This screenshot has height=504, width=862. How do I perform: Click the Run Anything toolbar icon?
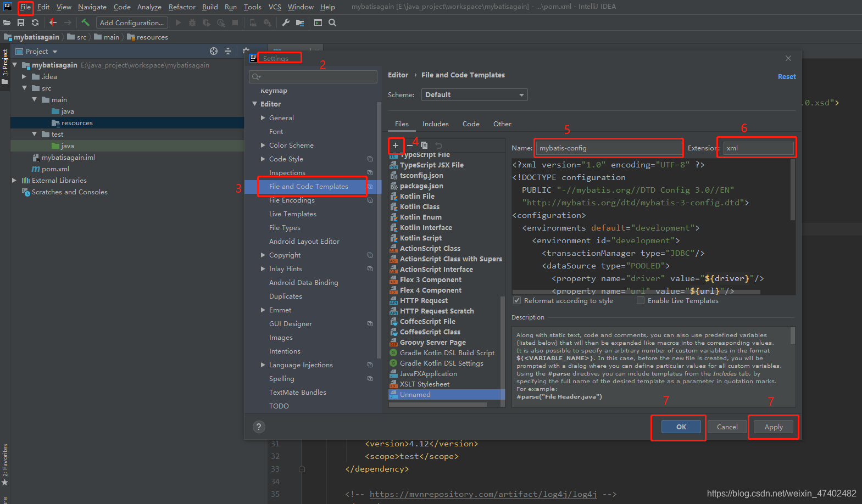(x=318, y=23)
